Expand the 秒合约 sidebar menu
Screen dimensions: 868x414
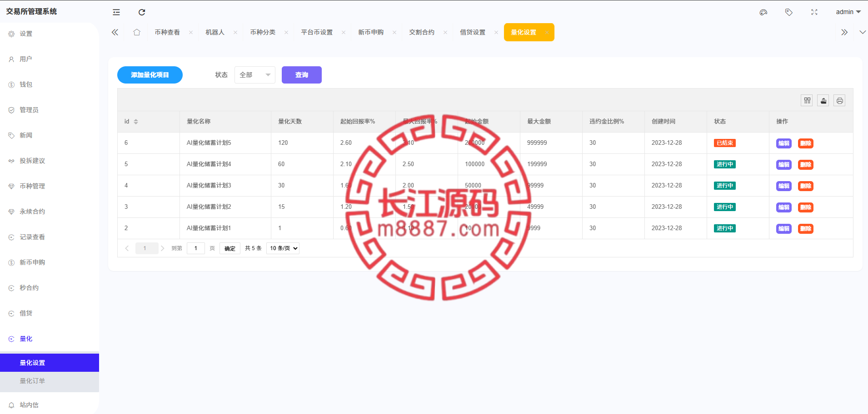point(50,288)
